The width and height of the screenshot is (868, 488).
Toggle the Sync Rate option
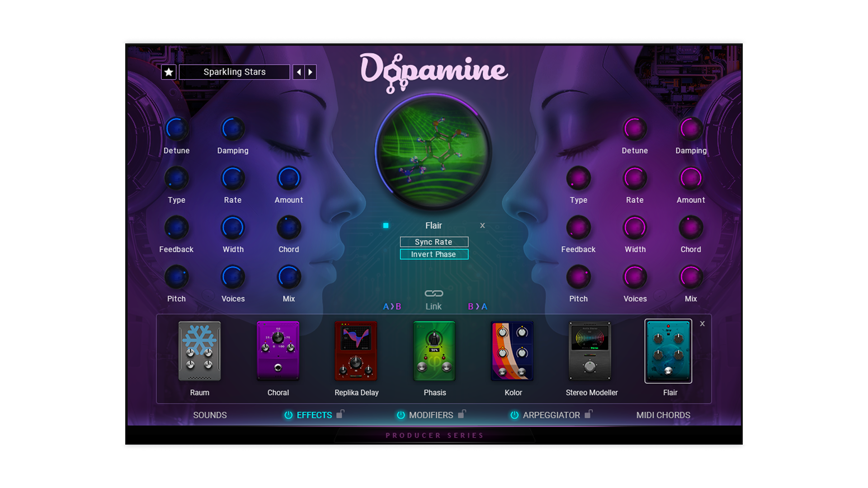(434, 242)
